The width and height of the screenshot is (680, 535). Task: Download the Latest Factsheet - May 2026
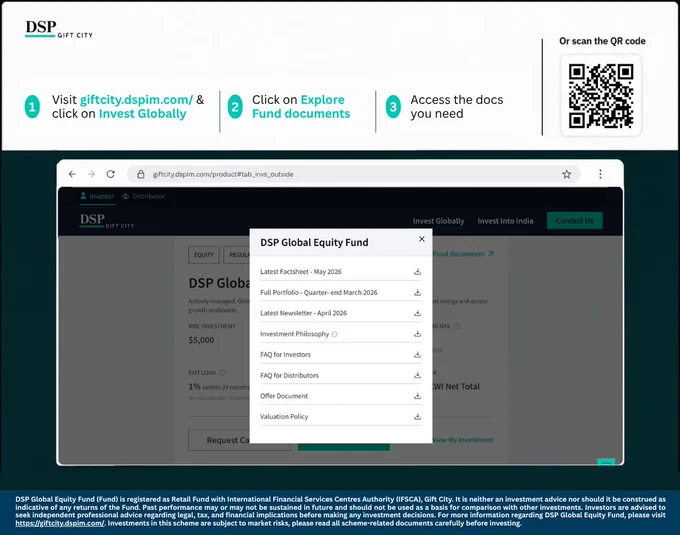coord(417,271)
